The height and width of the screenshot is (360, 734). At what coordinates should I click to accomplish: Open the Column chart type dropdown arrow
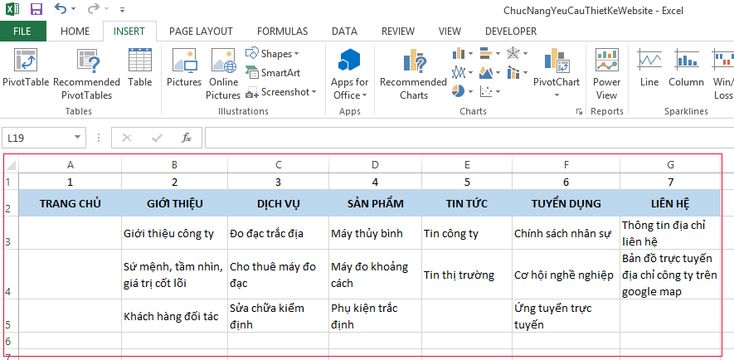click(x=470, y=53)
